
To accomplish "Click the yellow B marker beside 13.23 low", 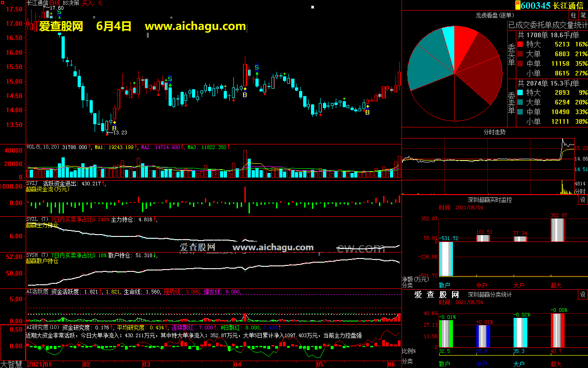I will click(x=114, y=128).
